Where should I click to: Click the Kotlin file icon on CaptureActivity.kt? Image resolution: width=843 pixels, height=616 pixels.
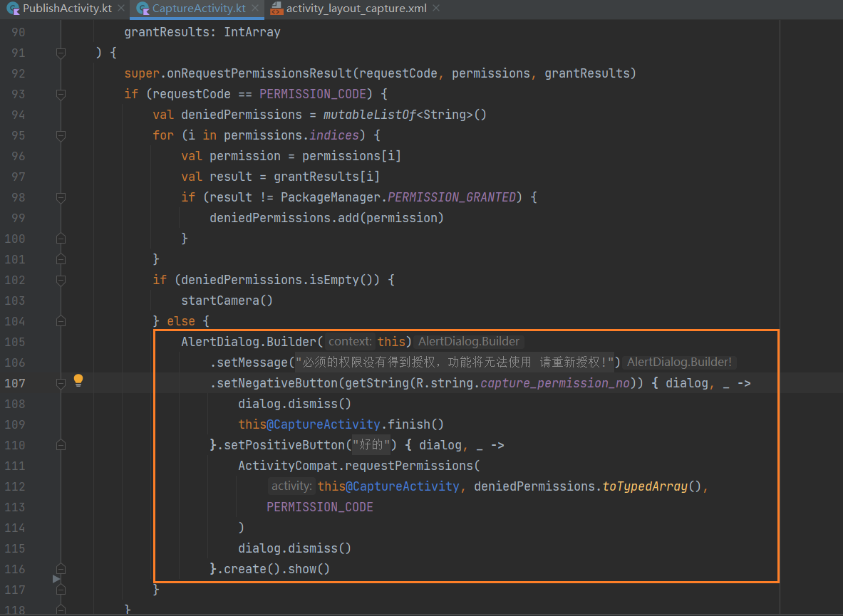143,9
